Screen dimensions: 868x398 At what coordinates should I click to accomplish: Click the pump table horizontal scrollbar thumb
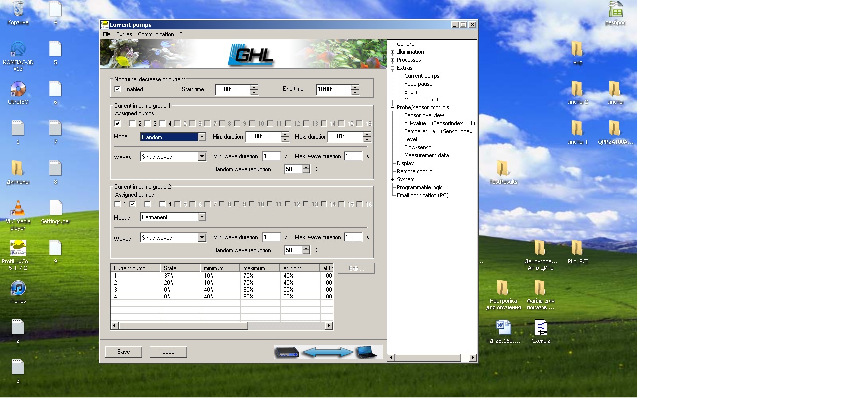[x=184, y=326]
